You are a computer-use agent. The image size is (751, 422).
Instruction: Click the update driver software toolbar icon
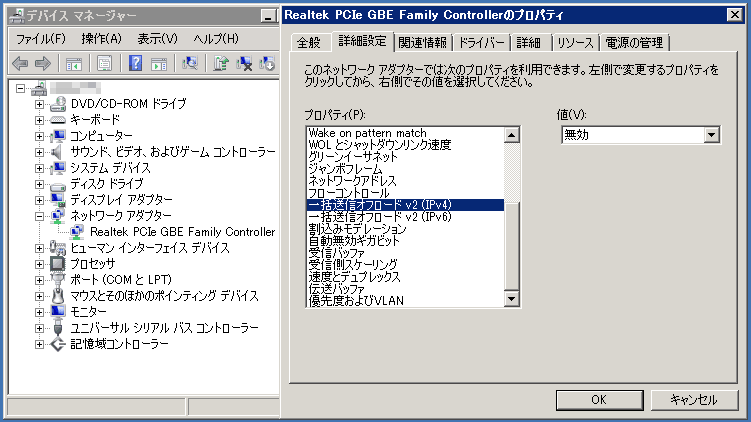pos(221,63)
